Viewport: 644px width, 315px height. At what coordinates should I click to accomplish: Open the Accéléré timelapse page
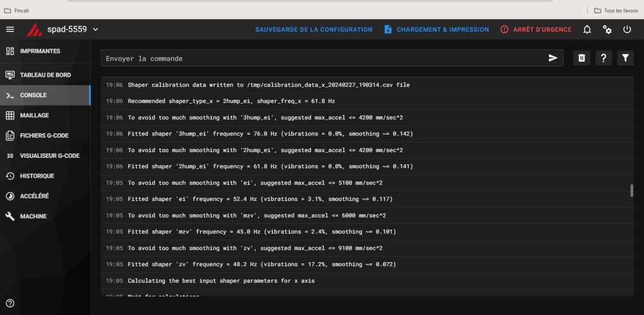[x=45, y=196]
